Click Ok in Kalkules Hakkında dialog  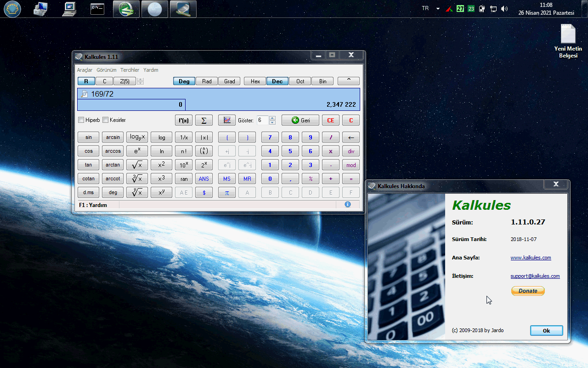(547, 330)
